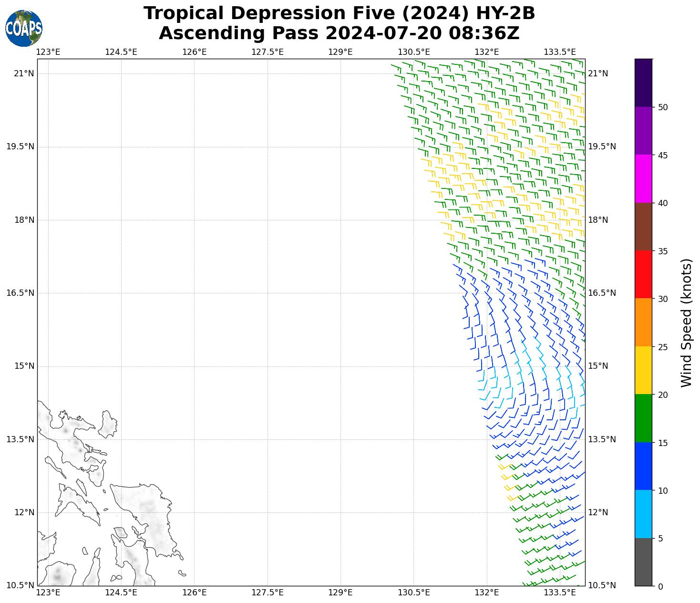Select the light blue 5–10 knots swatch
The width and height of the screenshot is (700, 603).
(643, 514)
